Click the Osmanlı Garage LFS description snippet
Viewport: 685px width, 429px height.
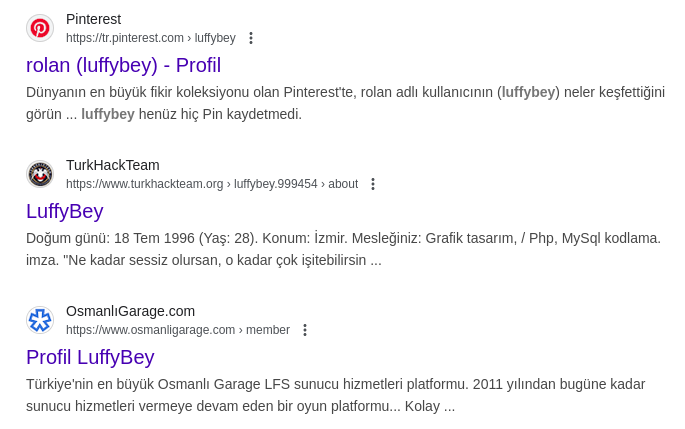coord(336,395)
